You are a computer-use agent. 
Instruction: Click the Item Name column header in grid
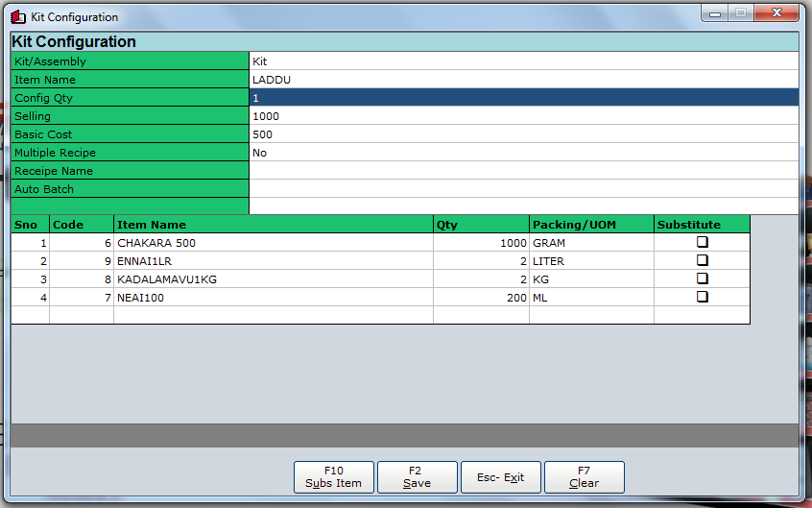274,225
